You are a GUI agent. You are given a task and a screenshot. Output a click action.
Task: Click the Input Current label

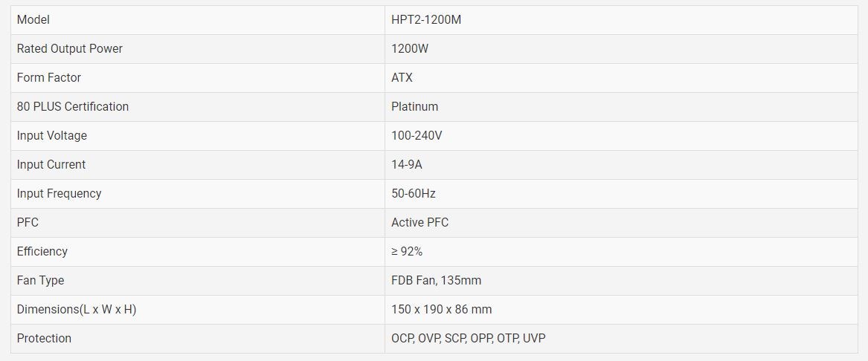point(51,165)
